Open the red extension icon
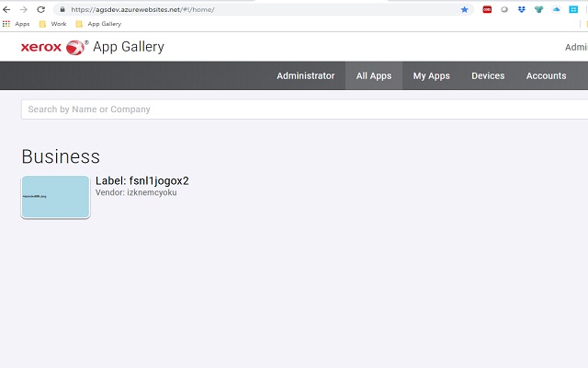The height and width of the screenshot is (368, 588). [x=487, y=9]
